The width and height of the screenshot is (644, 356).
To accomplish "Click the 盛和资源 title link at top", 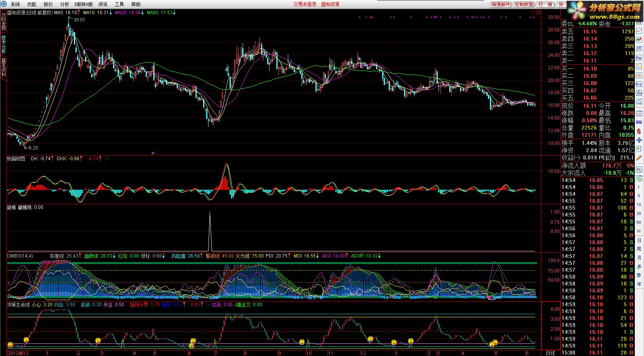I will click(x=330, y=4).
